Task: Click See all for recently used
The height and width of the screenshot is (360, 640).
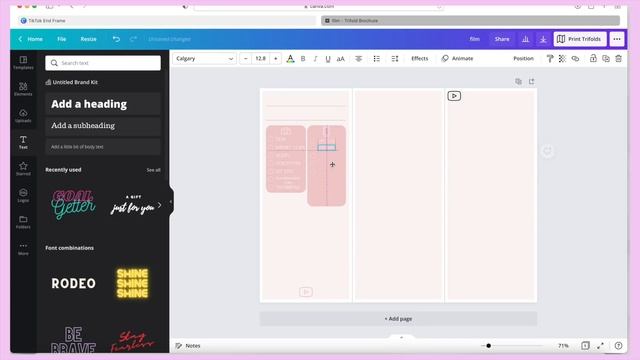Action: 153,170
